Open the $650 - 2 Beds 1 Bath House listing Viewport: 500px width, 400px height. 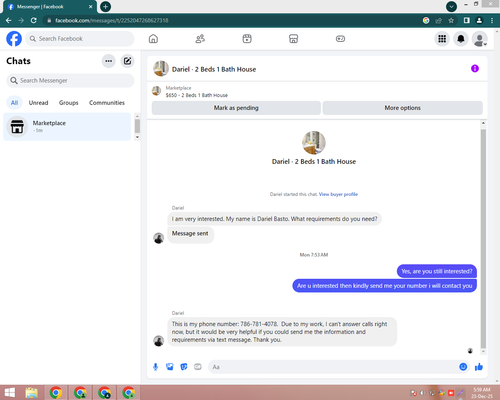197,95
